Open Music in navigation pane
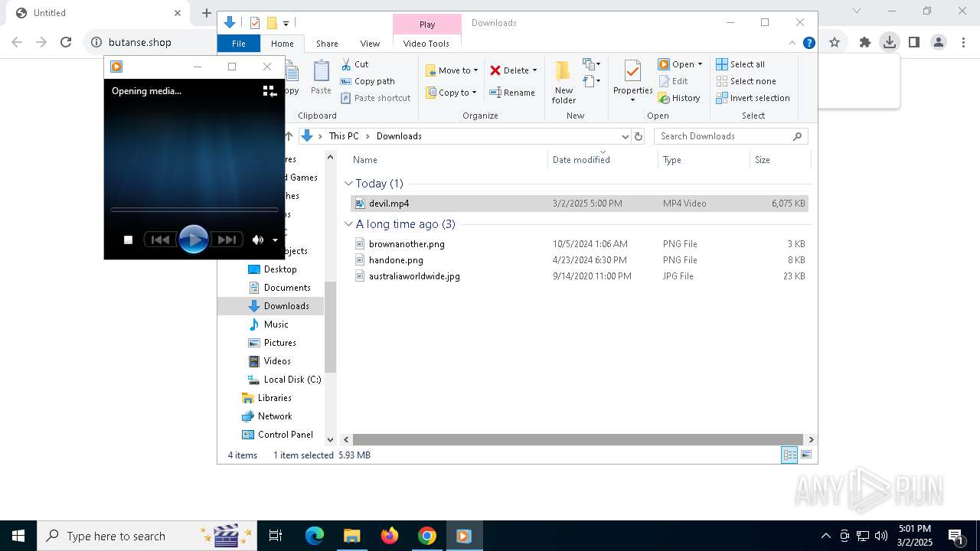The height and width of the screenshot is (551, 980). coord(268,324)
